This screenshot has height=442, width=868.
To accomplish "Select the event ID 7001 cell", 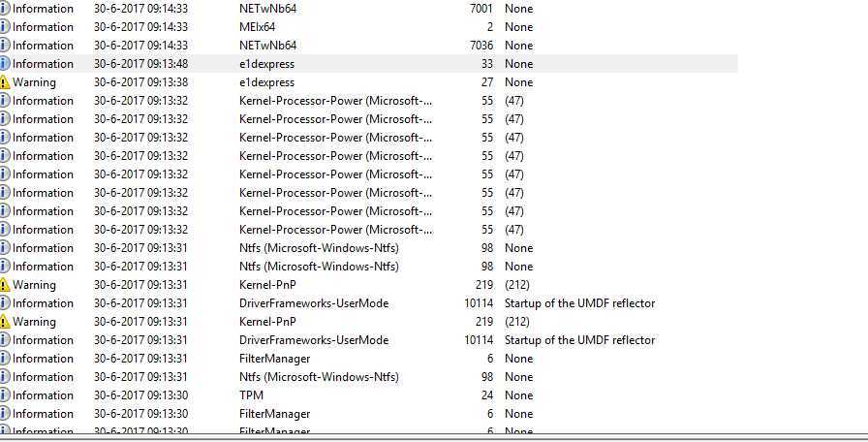I will pos(481,9).
